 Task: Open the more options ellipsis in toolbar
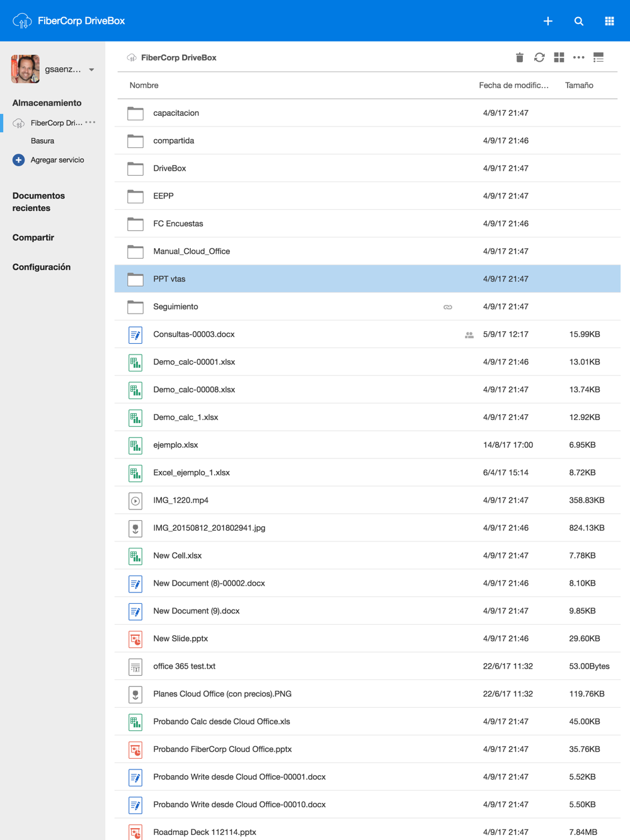(578, 57)
